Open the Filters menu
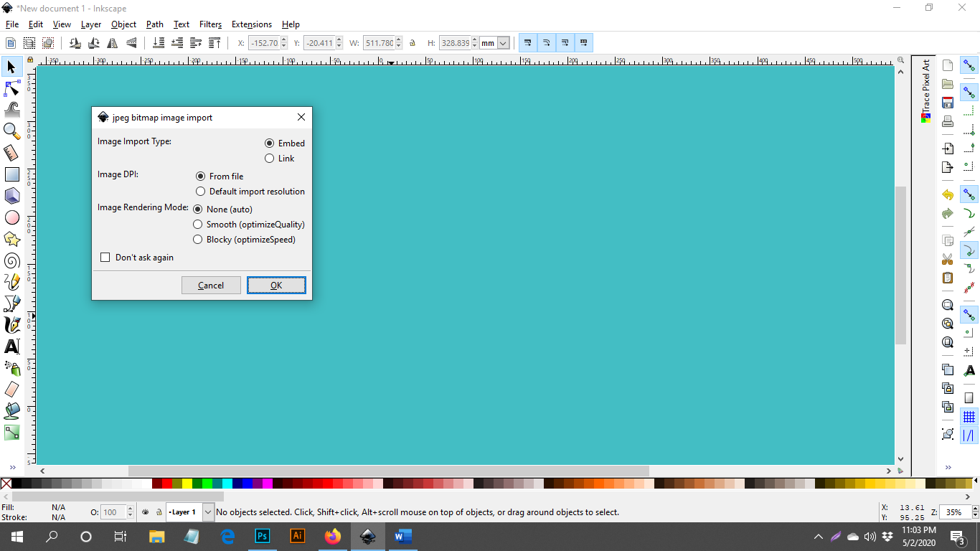 (210, 24)
